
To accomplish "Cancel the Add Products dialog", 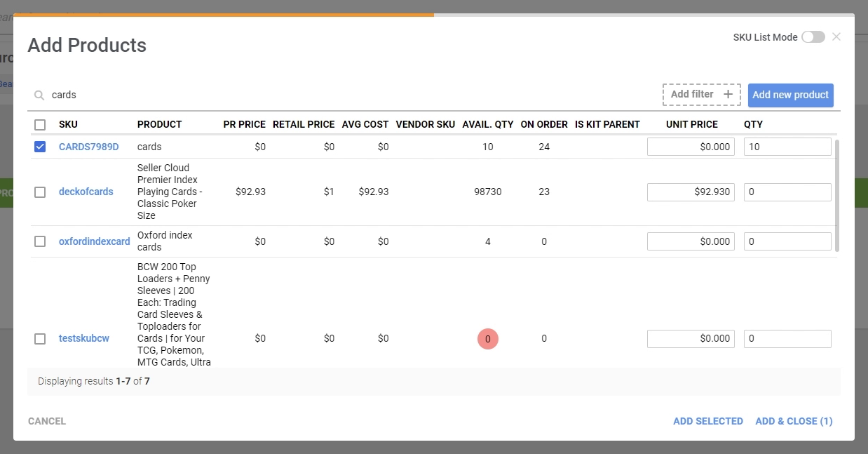I will coord(47,421).
